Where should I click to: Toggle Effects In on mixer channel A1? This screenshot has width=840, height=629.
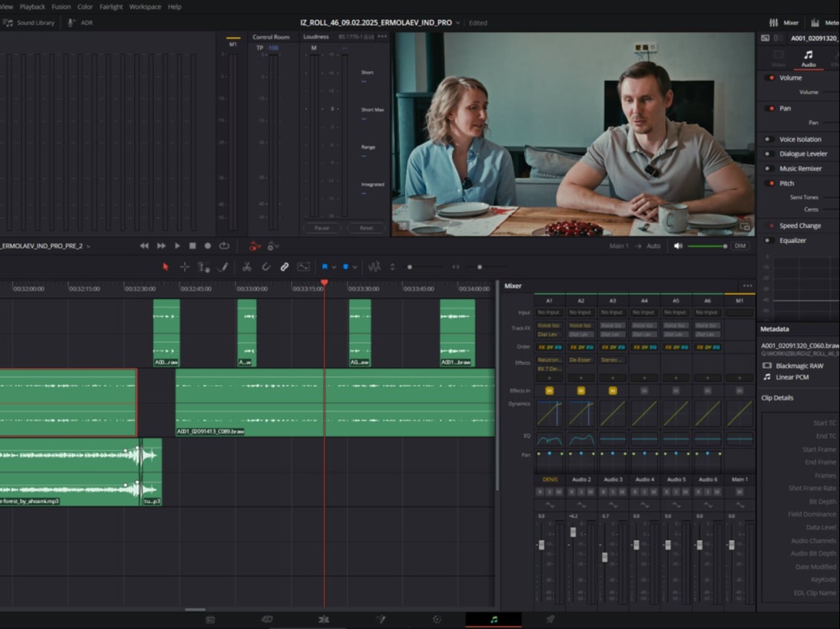pyautogui.click(x=549, y=391)
